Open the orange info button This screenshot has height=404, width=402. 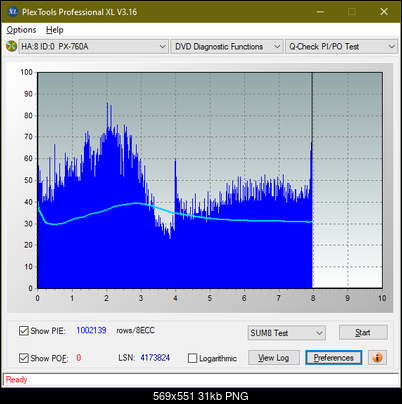[377, 358]
